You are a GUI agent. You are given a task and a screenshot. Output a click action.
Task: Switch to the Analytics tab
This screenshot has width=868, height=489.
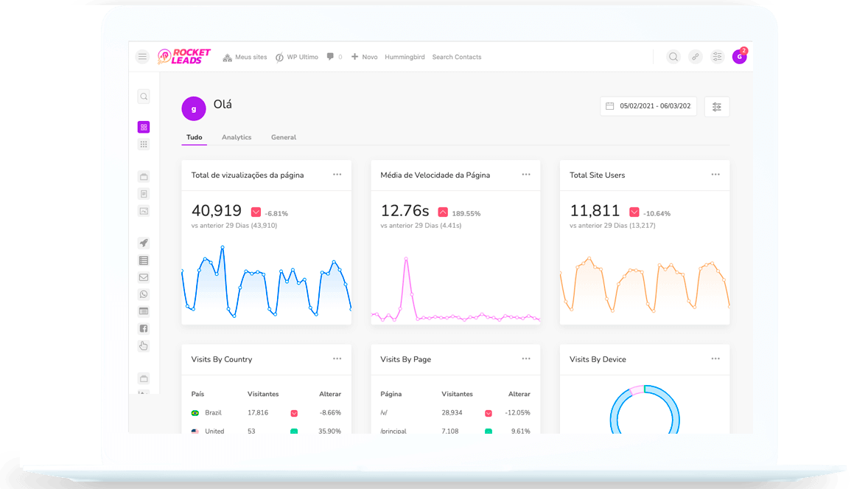click(237, 137)
